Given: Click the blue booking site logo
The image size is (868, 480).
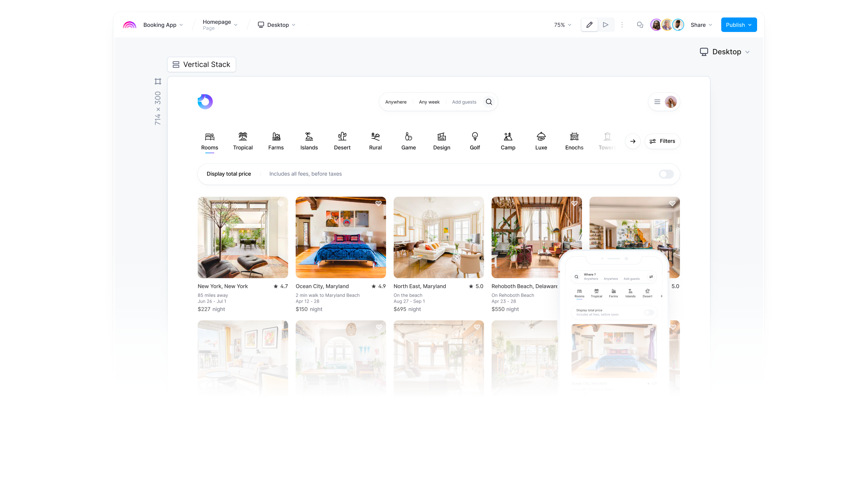Looking at the screenshot, I should click(205, 102).
